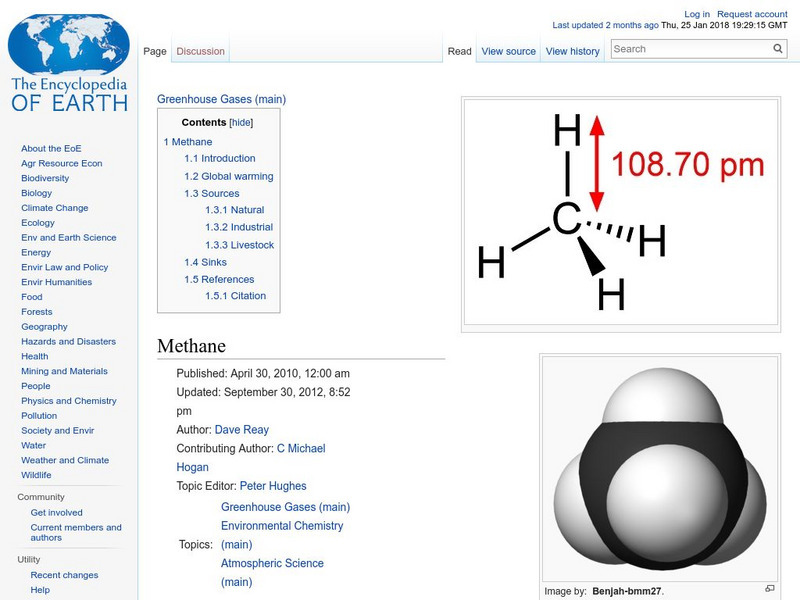The height and width of the screenshot is (600, 800).
Task: Switch to the Discussion tab
Action: coord(201,51)
